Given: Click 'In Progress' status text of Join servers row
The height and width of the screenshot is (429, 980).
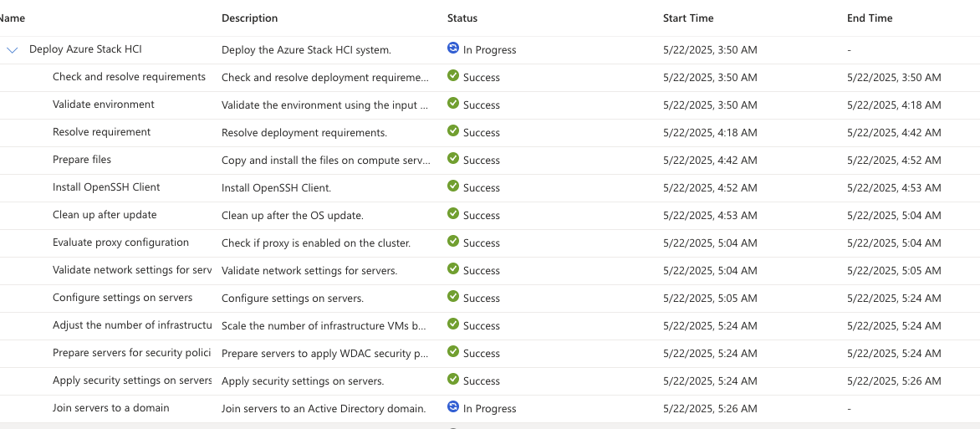Looking at the screenshot, I should [x=489, y=408].
